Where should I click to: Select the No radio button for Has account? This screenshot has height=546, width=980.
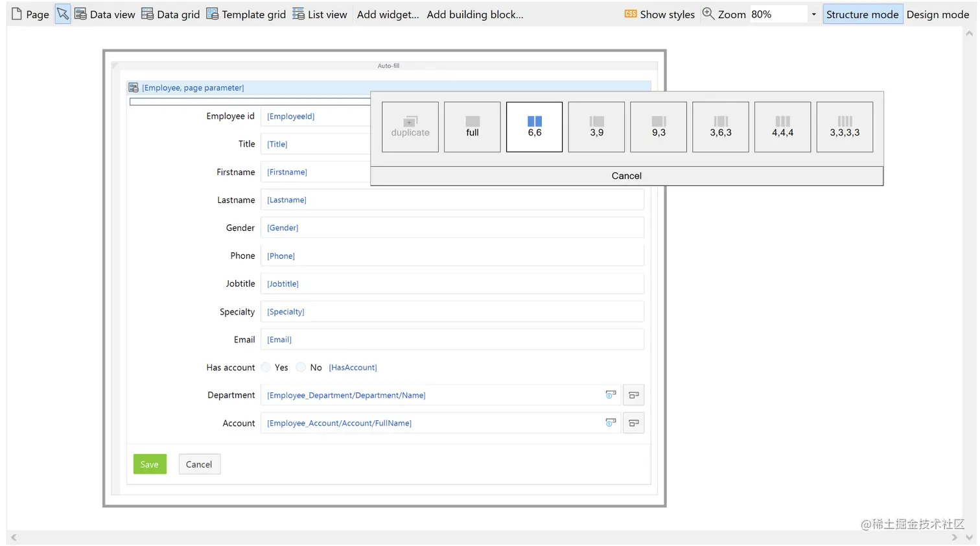point(301,367)
